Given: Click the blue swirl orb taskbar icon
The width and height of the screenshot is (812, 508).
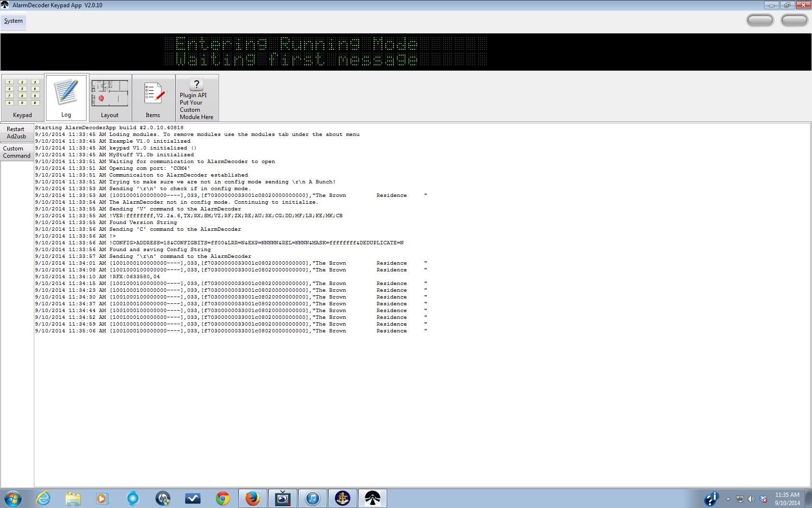Looking at the screenshot, I should (x=132, y=498).
